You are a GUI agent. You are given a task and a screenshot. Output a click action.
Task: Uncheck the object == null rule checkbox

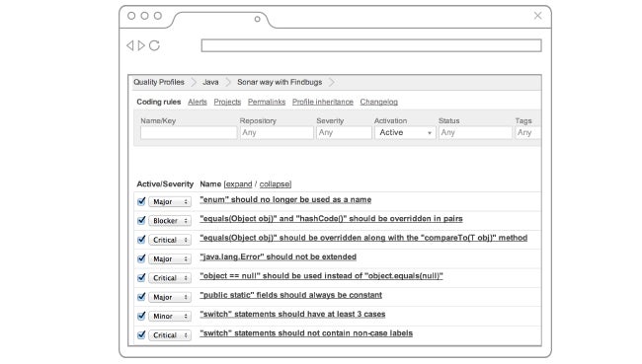pyautogui.click(x=141, y=278)
